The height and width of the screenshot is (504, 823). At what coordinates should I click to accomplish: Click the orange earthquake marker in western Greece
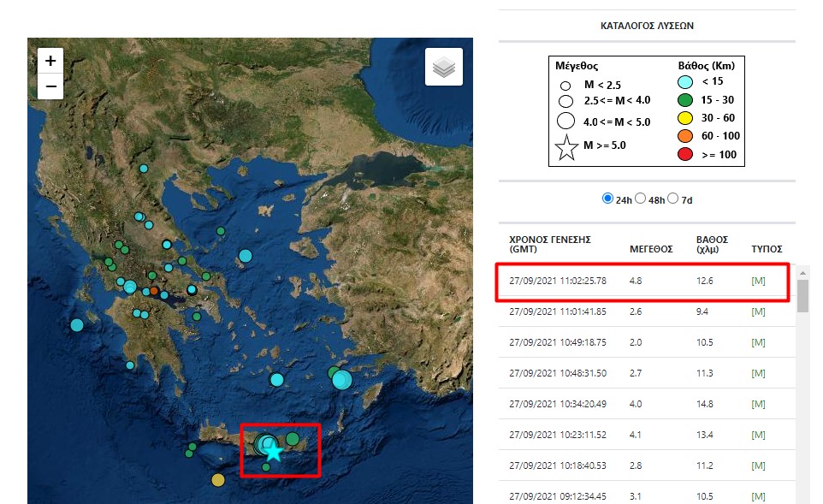point(154,291)
